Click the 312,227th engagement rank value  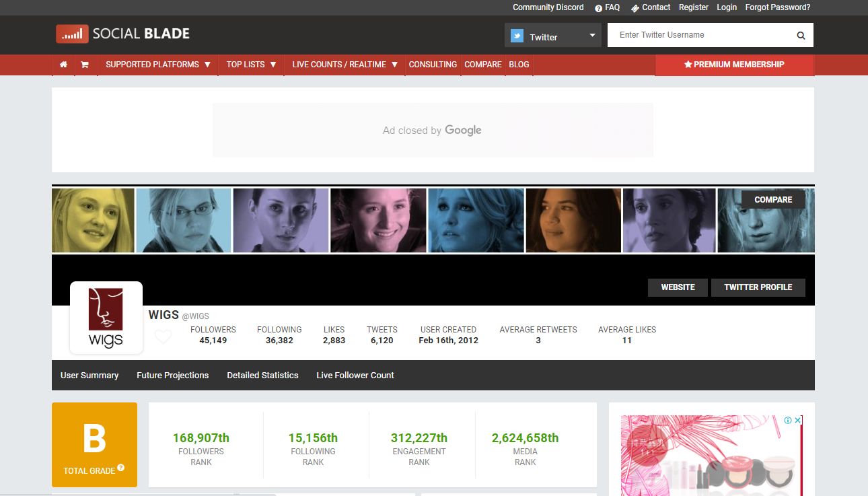(419, 438)
